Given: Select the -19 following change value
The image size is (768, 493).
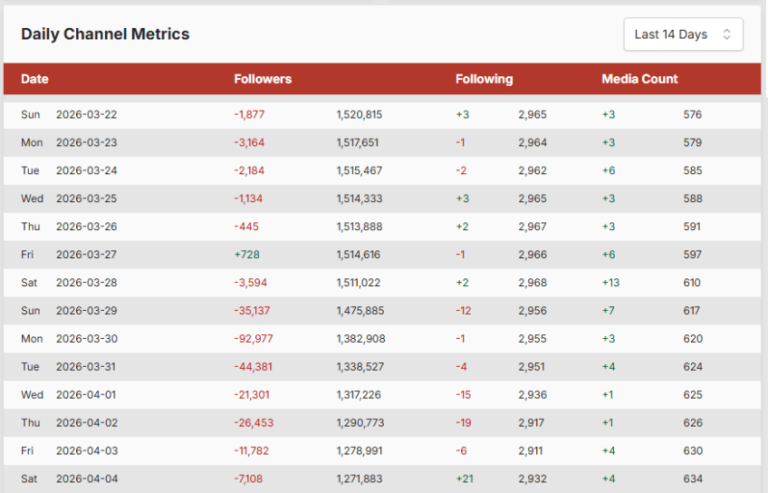Looking at the screenshot, I should click(x=463, y=423).
